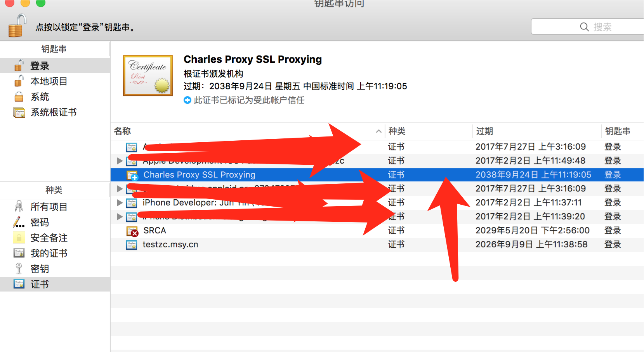Focus the 搜索 search field
Image resolution: width=644 pixels, height=352 pixels.
(x=588, y=27)
